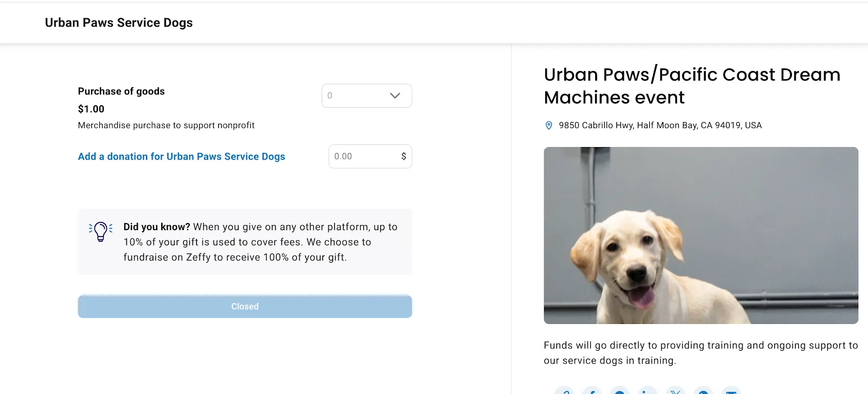Click the Urban Paws Service Dogs header title
The image size is (868, 394).
(119, 23)
